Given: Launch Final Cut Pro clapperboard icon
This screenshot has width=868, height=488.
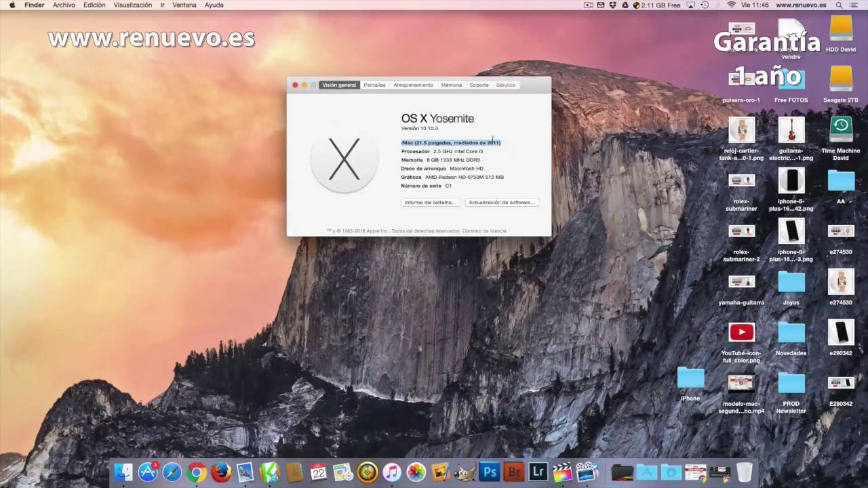Looking at the screenshot, I should click(563, 472).
